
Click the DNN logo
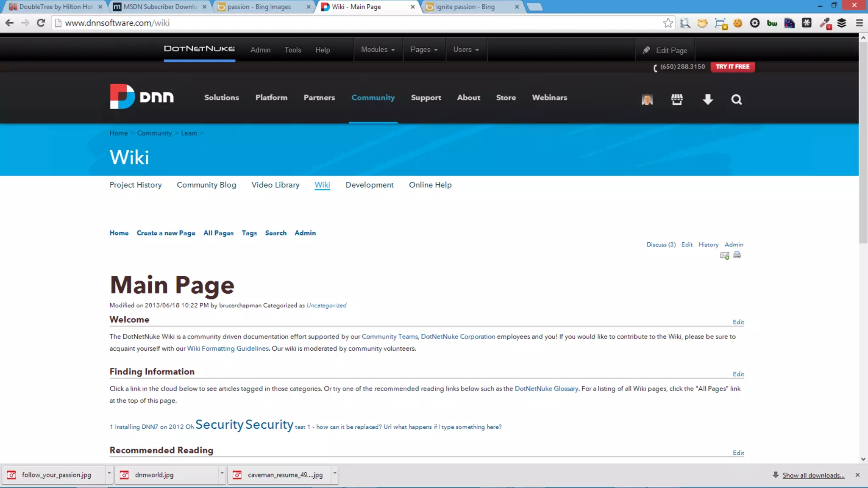tap(142, 97)
